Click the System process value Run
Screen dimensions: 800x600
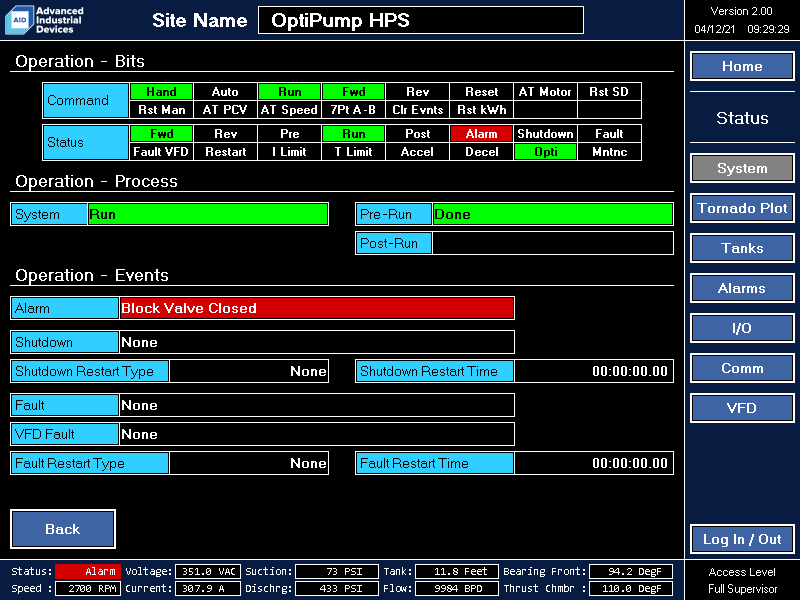tap(208, 214)
